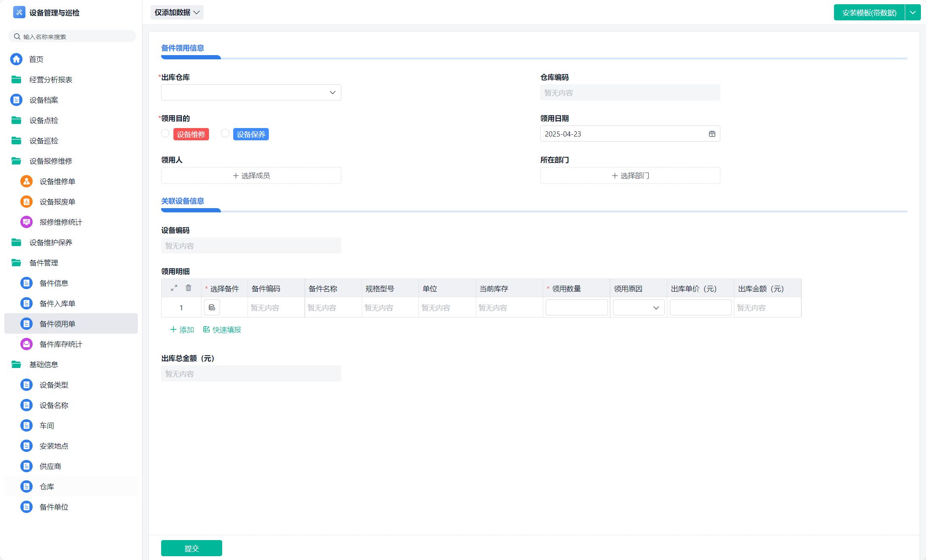
Task: Expand the 仅添加数据 dropdown at top
Action: 177,13
